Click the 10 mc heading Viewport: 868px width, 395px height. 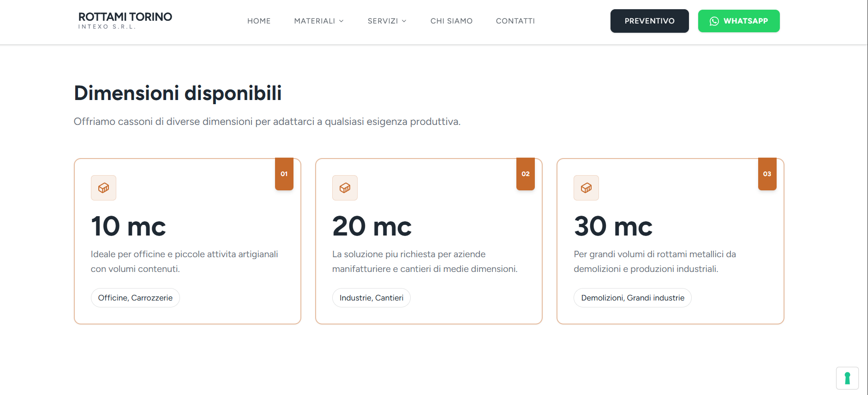pyautogui.click(x=128, y=226)
